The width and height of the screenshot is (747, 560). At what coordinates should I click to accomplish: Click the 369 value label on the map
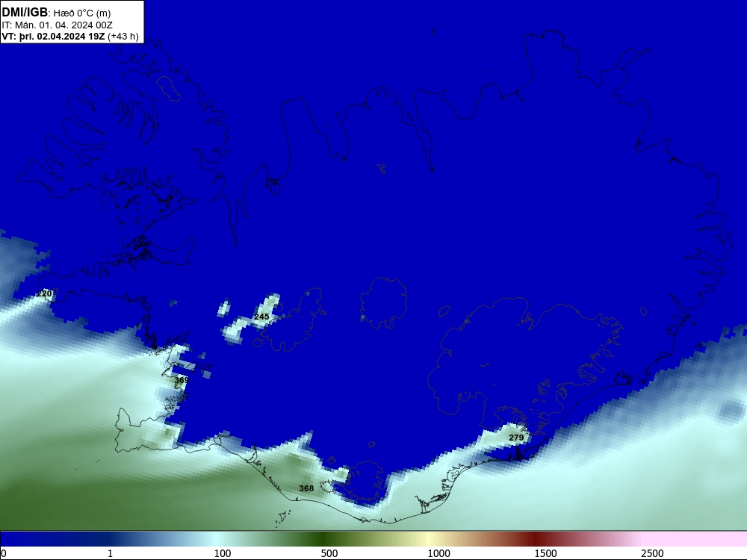coord(182,380)
